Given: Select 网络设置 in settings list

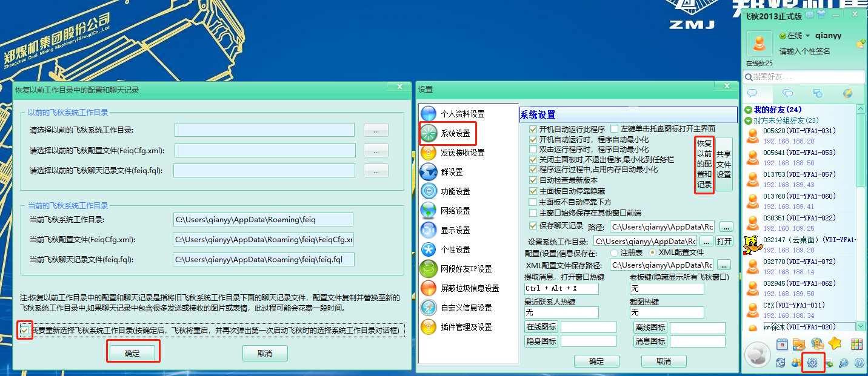Looking at the screenshot, I should (455, 211).
